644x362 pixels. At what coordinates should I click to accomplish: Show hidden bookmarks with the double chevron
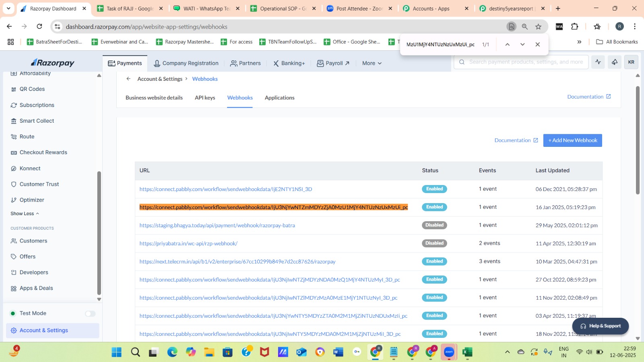[x=579, y=42]
